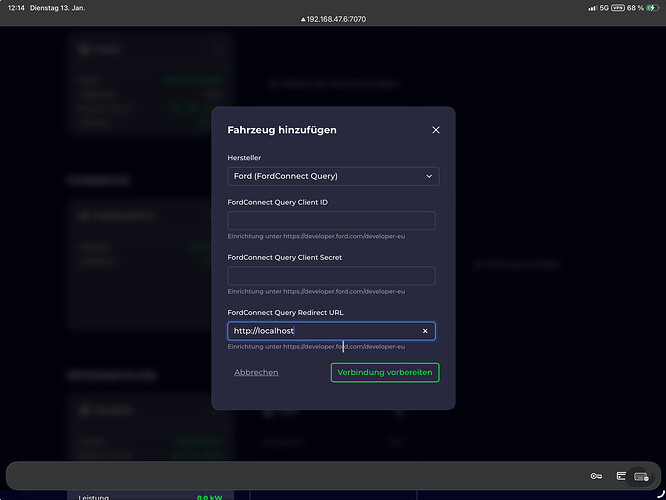
Task: Click into the Redirect URL field with http://localhost
Action: pyautogui.click(x=331, y=331)
